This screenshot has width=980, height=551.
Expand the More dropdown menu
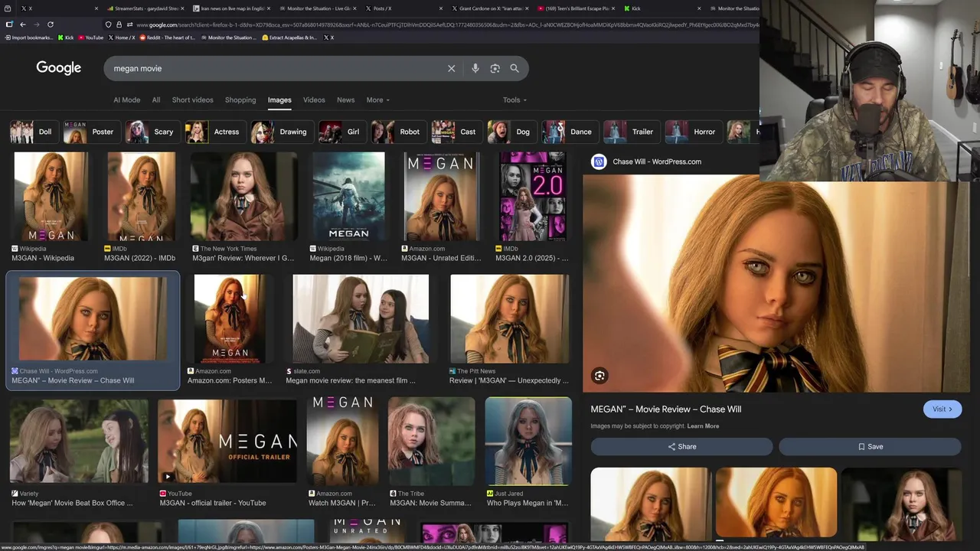(377, 100)
